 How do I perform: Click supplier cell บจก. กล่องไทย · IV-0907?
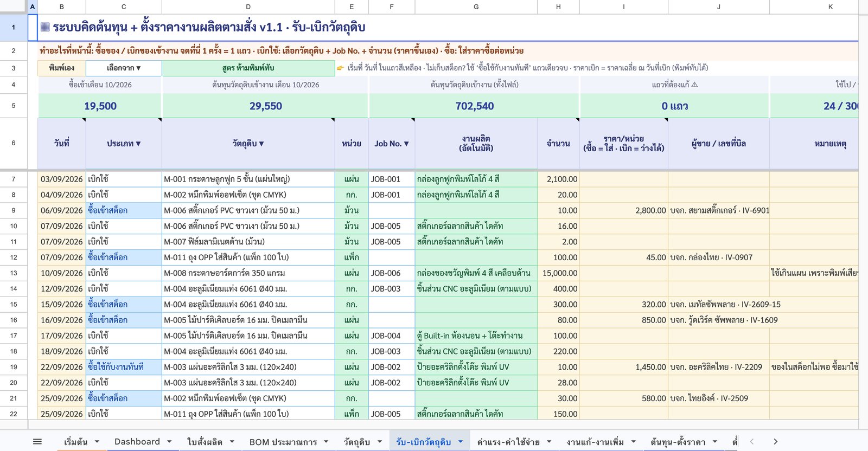[x=718, y=257]
